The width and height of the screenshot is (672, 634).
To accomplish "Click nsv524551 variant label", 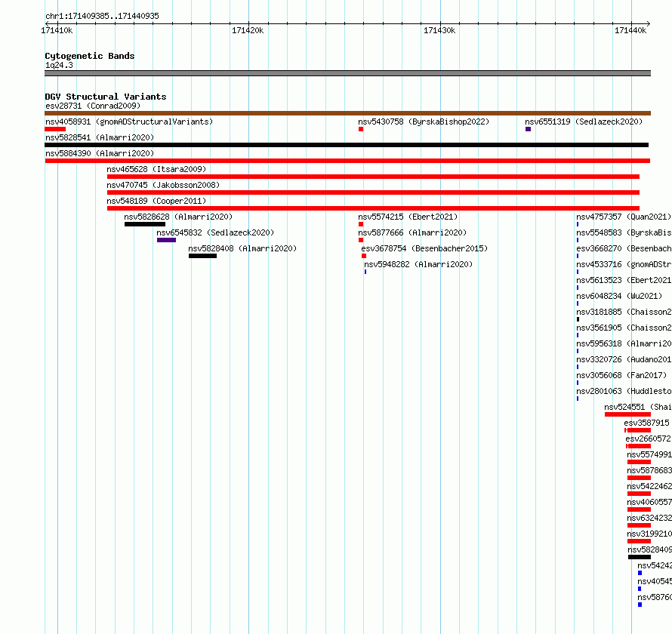I will click(x=638, y=407).
